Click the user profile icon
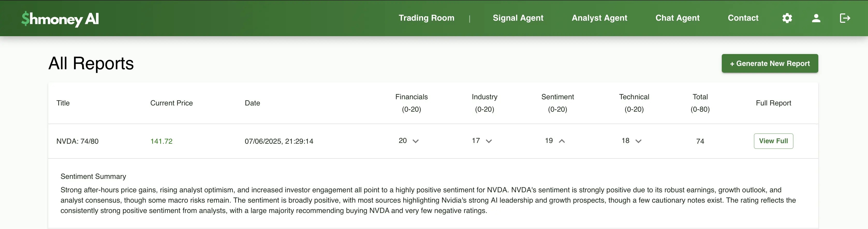Viewport: 868px width, 229px height. [816, 18]
